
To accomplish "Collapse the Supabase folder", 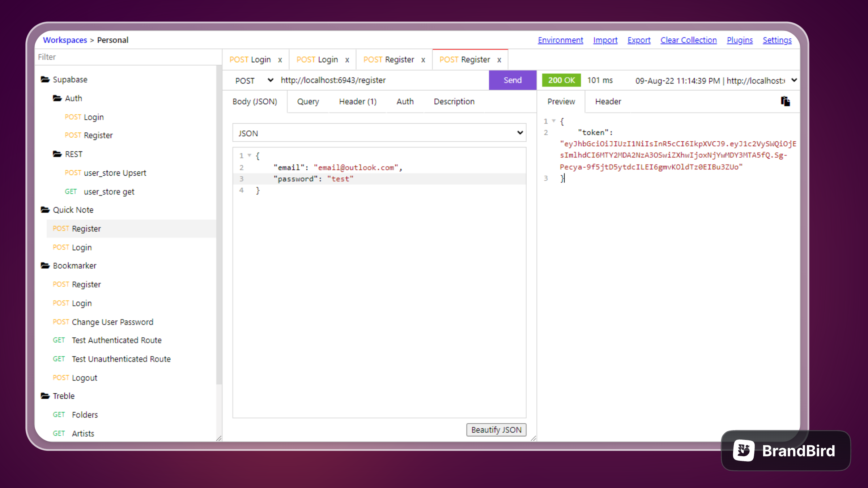I will (45, 80).
